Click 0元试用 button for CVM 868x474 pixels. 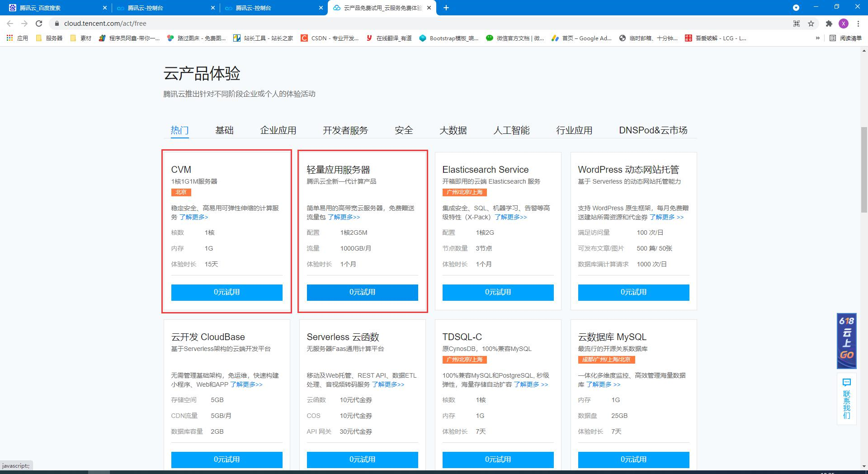(x=227, y=293)
